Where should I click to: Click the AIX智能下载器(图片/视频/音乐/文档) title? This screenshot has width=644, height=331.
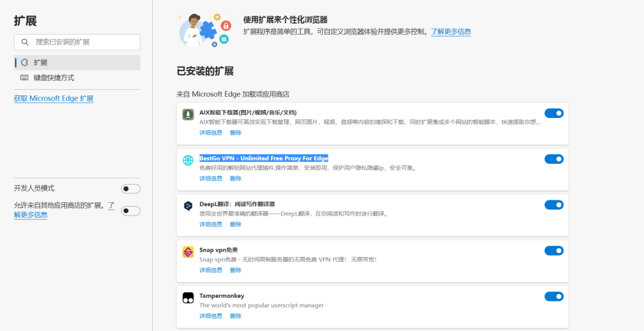point(248,112)
